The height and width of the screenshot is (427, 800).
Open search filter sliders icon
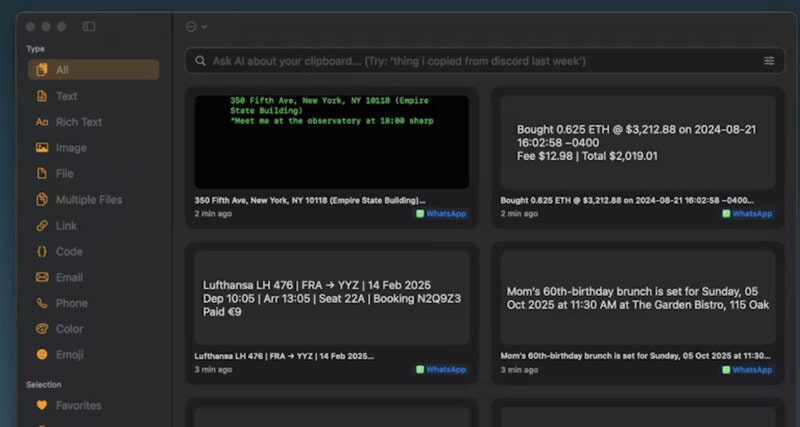pyautogui.click(x=769, y=61)
